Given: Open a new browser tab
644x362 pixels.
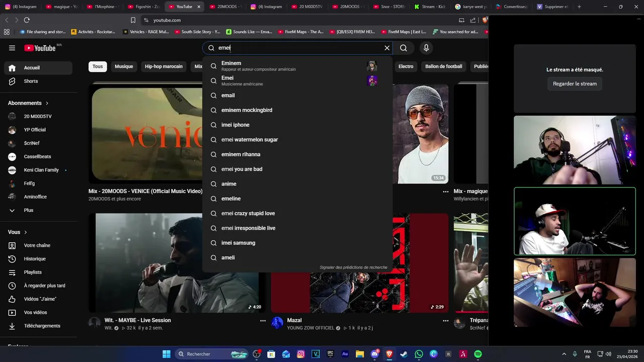Looking at the screenshot, I should tap(579, 7).
